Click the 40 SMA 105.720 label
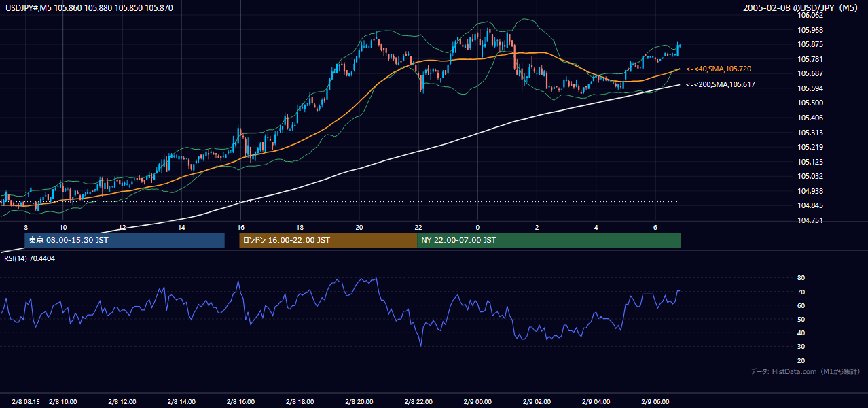The image size is (868, 408). pos(719,69)
